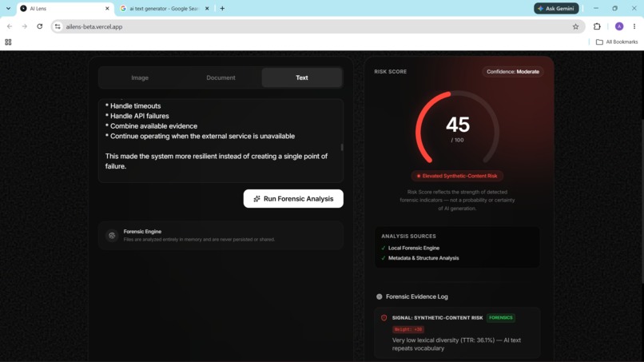
Task: Restore down the Chrome window
Action: (x=615, y=8)
